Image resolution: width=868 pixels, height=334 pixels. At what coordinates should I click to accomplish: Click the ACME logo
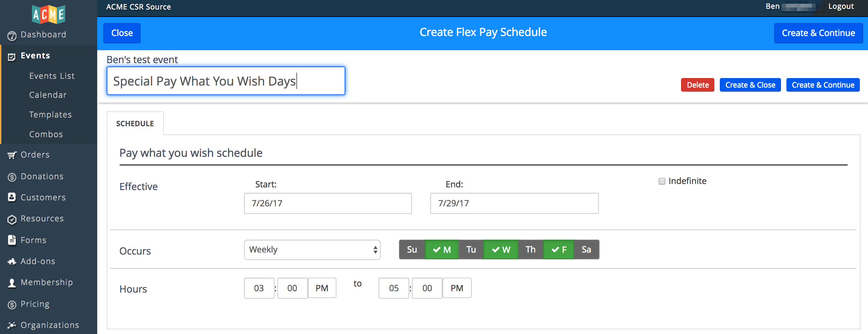pos(48,14)
